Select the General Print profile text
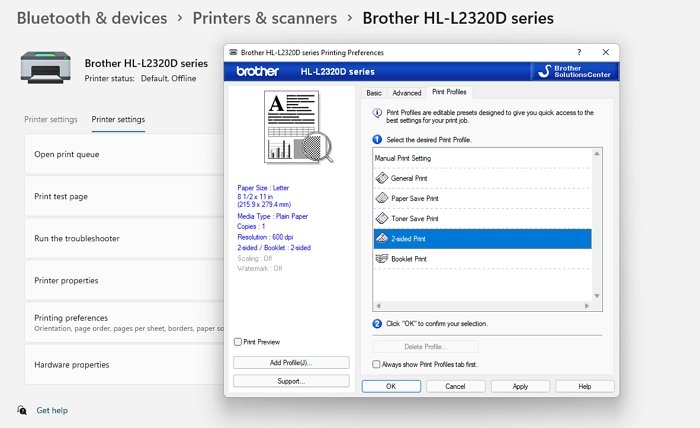Image resolution: width=700 pixels, height=428 pixels. point(409,178)
